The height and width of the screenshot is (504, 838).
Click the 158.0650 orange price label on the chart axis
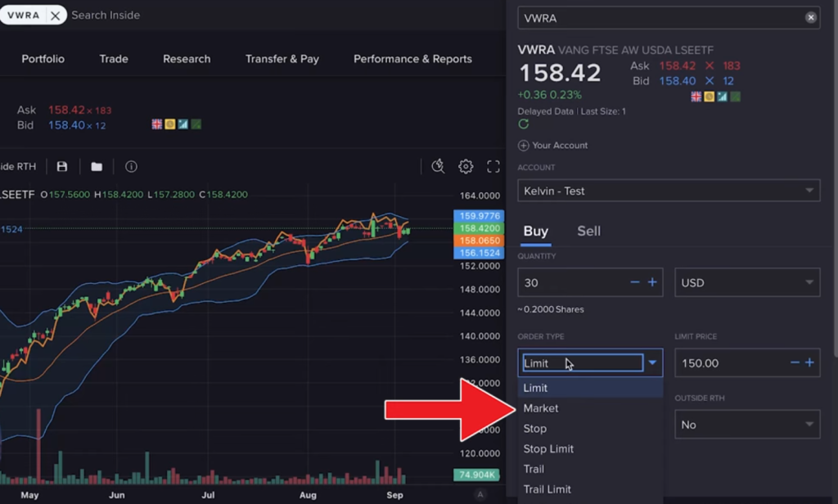(x=479, y=241)
